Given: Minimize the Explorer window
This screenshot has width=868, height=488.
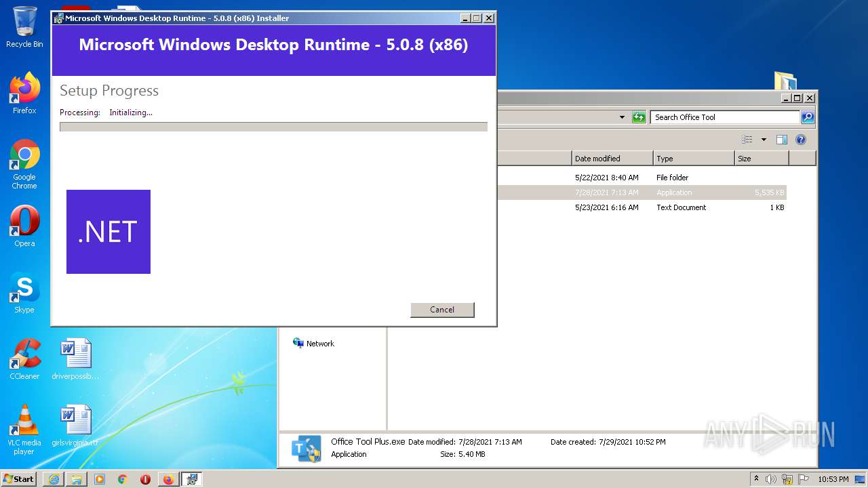Looking at the screenshot, I should point(785,98).
